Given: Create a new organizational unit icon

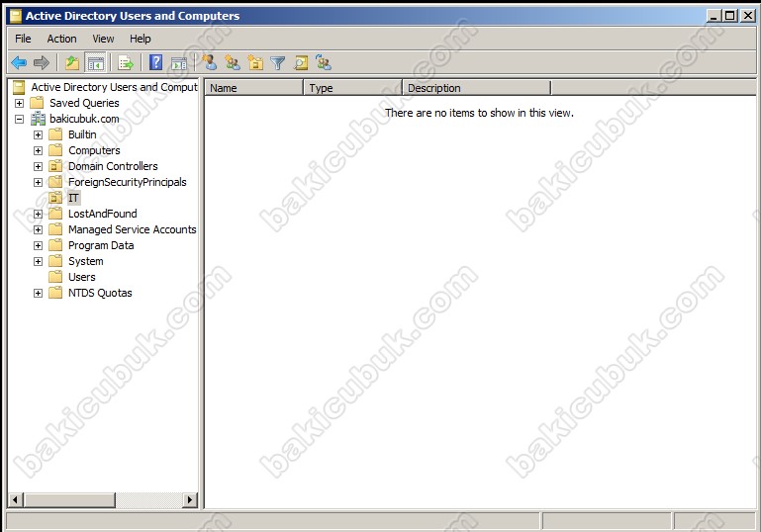Looking at the screenshot, I should click(x=255, y=62).
